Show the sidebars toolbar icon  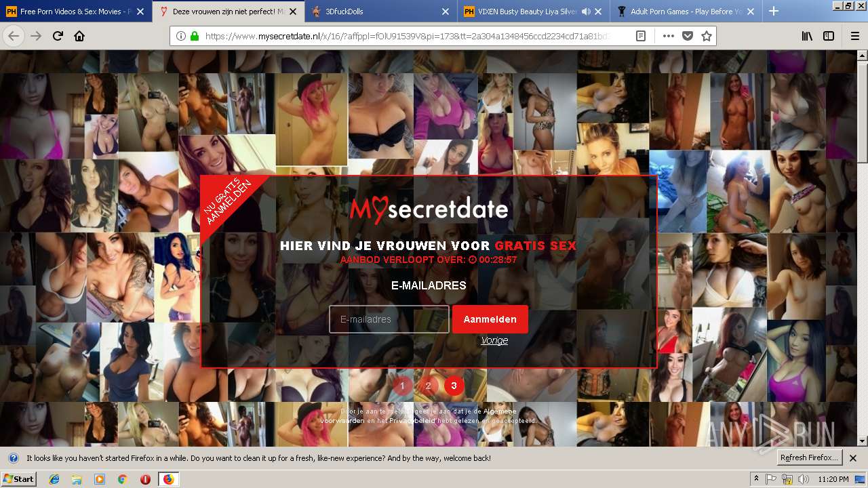[x=829, y=36]
